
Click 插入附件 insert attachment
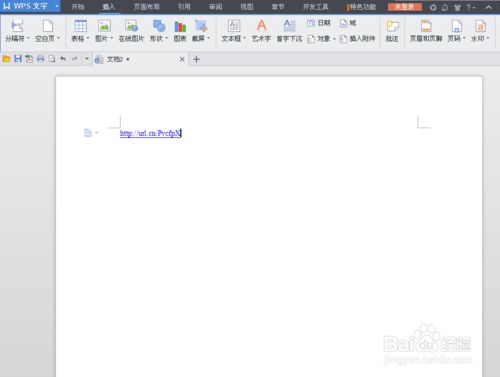click(358, 39)
